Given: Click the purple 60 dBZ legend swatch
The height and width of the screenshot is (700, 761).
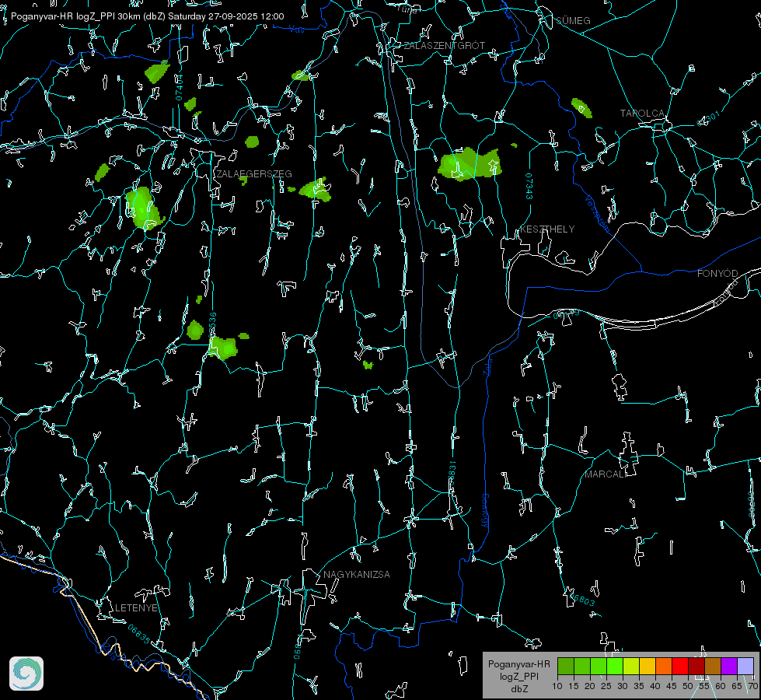Looking at the screenshot, I should point(728,666).
